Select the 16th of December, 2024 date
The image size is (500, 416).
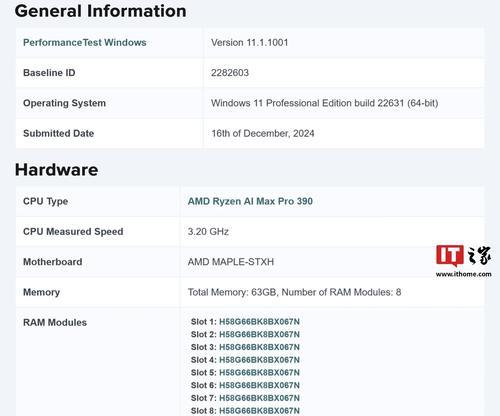pyautogui.click(x=263, y=133)
